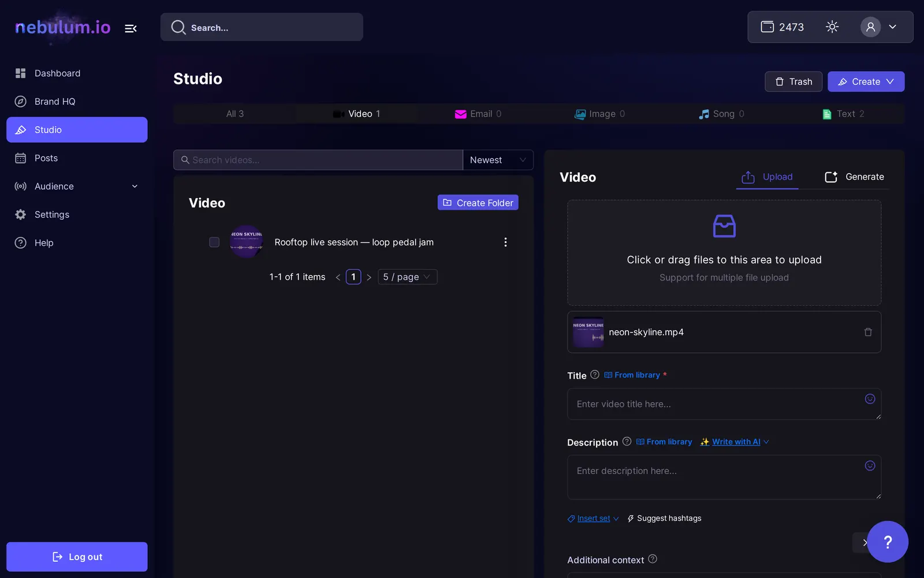
Task: Switch to the Song tab
Action: click(722, 114)
